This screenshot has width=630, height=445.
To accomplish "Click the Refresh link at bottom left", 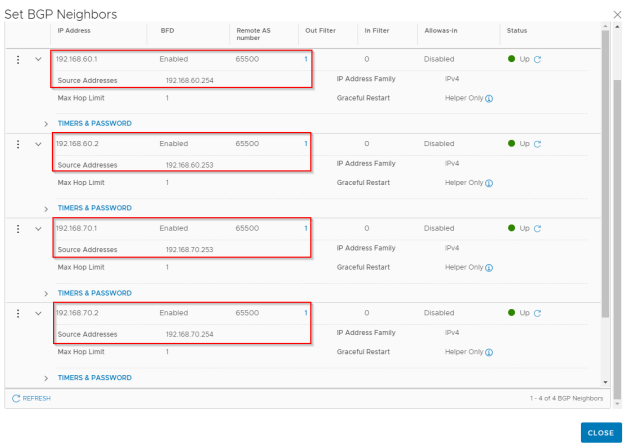I will [x=31, y=398].
